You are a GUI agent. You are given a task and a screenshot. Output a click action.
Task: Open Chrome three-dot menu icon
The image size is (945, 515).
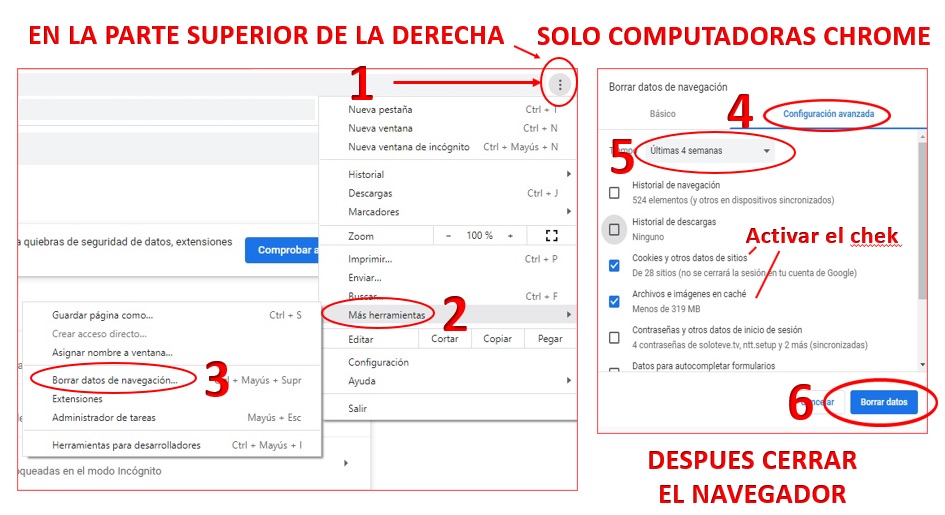[x=560, y=85]
